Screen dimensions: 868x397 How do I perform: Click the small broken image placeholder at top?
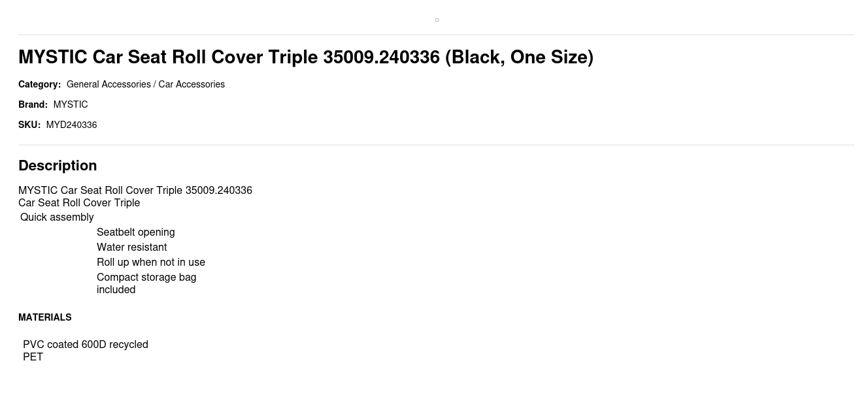click(437, 20)
